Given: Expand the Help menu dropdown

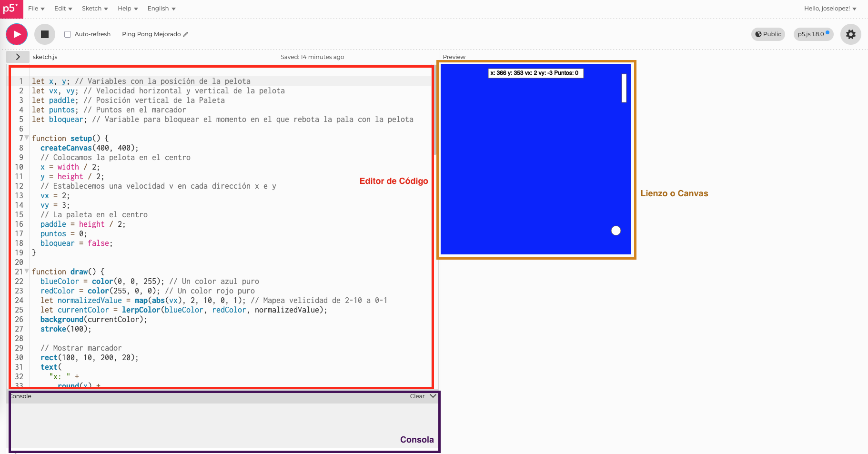Looking at the screenshot, I should [128, 9].
